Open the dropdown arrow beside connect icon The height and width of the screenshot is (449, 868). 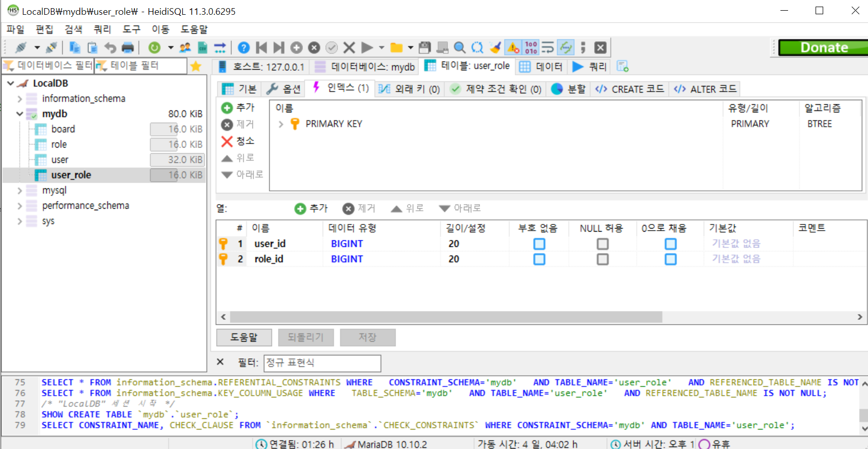click(37, 47)
